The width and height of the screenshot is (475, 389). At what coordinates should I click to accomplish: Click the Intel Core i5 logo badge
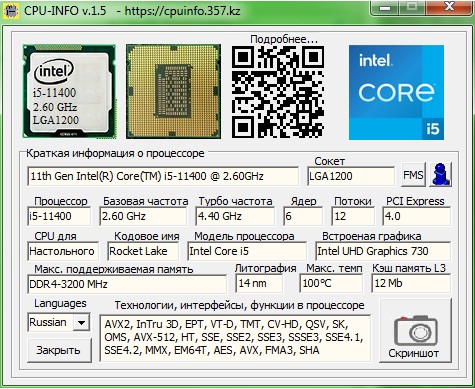[x=396, y=92]
